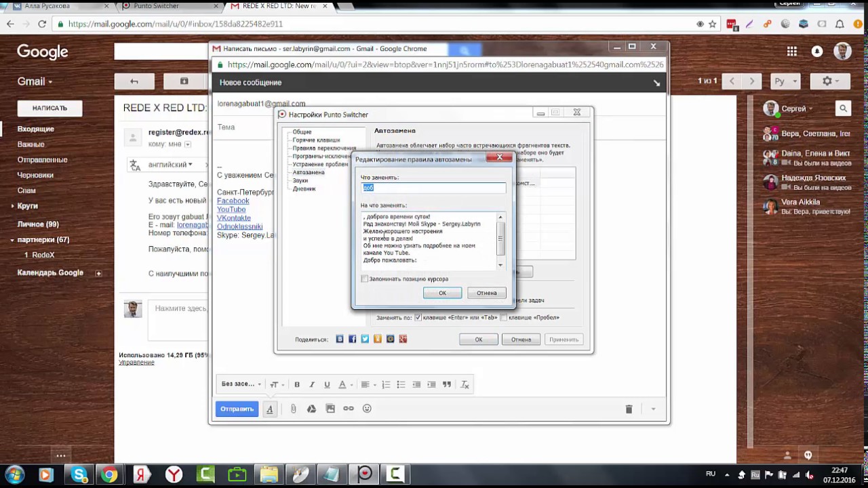Click the replacement text area scrollbar down arrow
The width and height of the screenshot is (868, 488).
tap(501, 265)
